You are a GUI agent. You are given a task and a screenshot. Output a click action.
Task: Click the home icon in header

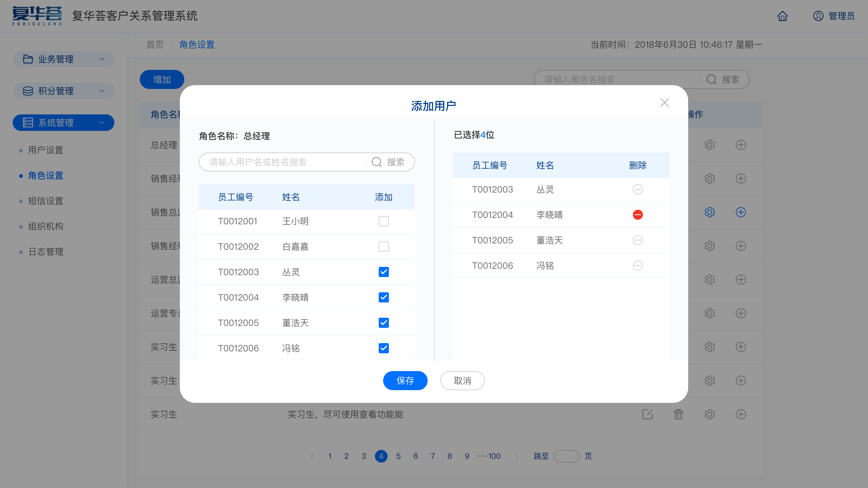click(x=783, y=16)
